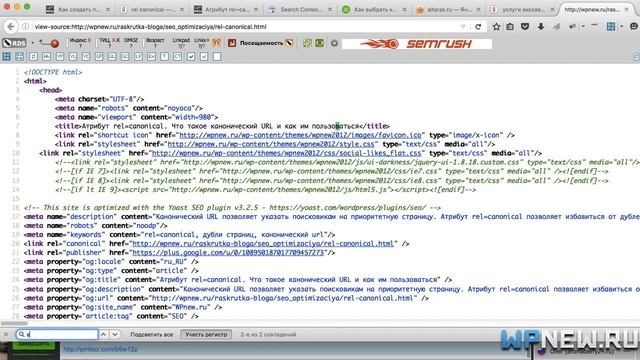
Task: Click the 'Linkpad' RDS parameter
Action: tap(181, 42)
